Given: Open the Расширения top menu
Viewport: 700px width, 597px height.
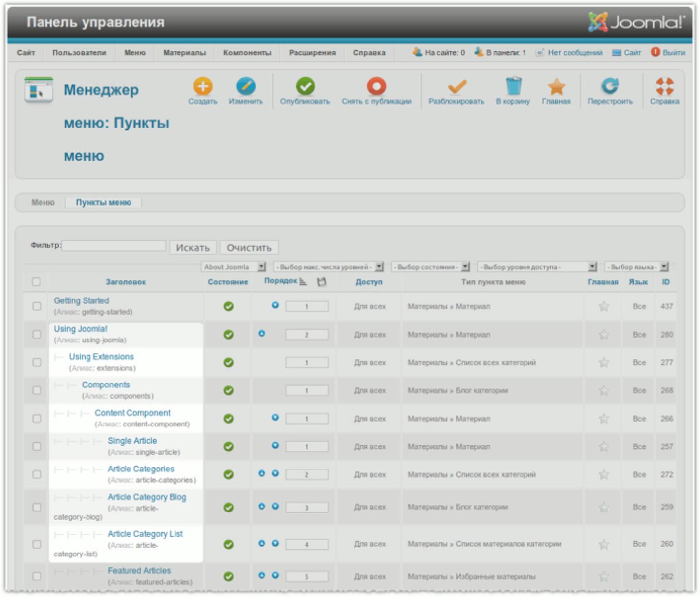Looking at the screenshot, I should (312, 53).
